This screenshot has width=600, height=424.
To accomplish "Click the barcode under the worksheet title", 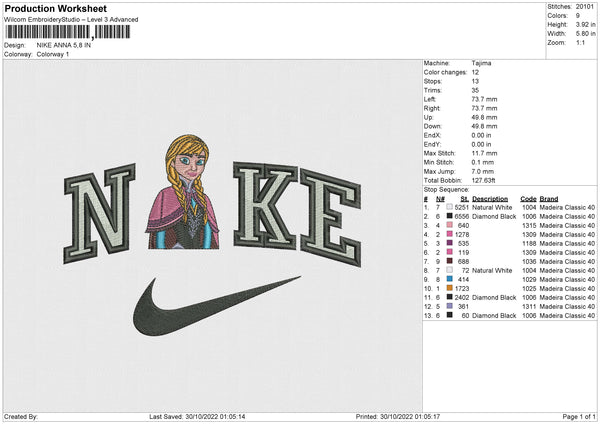I will tap(68, 32).
